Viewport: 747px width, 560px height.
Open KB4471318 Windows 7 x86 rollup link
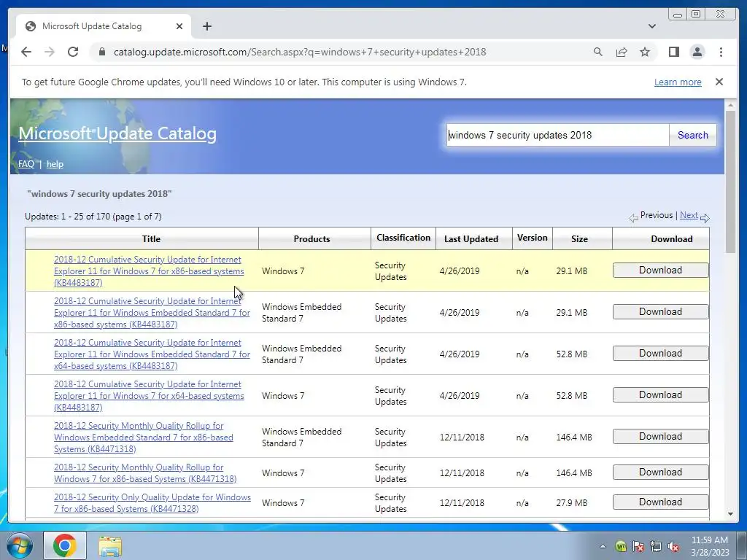pyautogui.click(x=145, y=472)
